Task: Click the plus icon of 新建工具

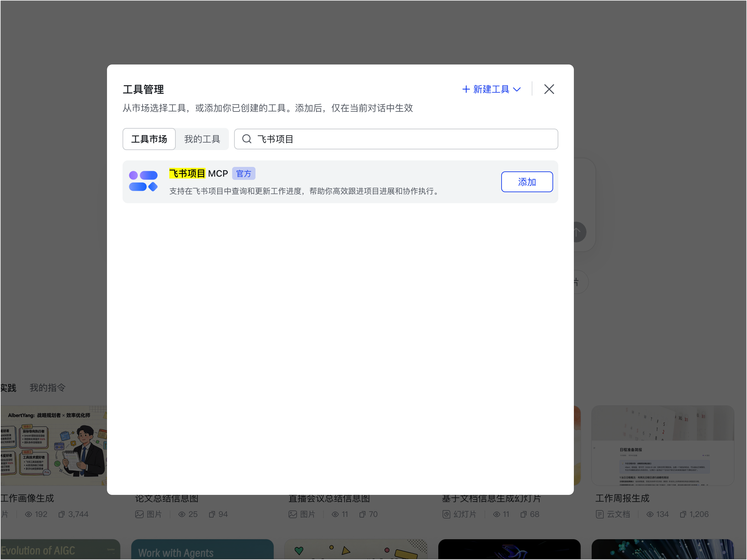Action: click(466, 89)
